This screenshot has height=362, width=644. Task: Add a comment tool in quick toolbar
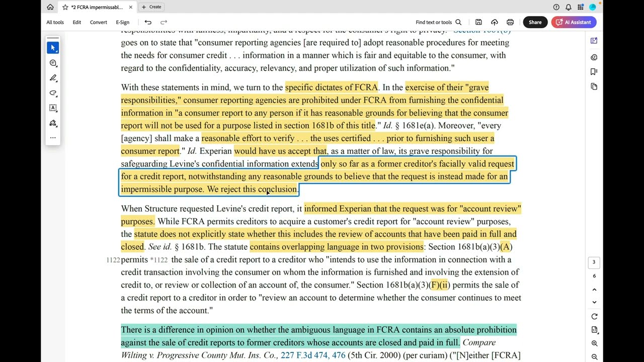tap(53, 63)
